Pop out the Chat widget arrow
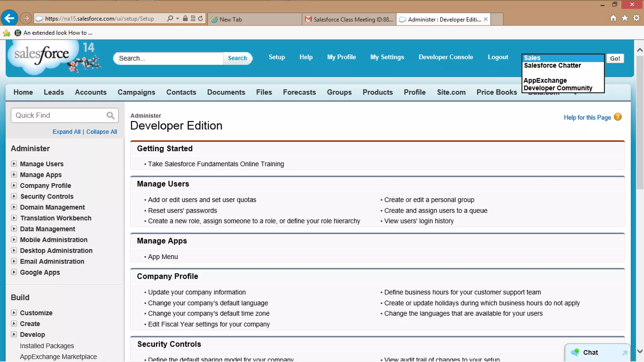Screen dimensions: 644x362 (x=625, y=353)
